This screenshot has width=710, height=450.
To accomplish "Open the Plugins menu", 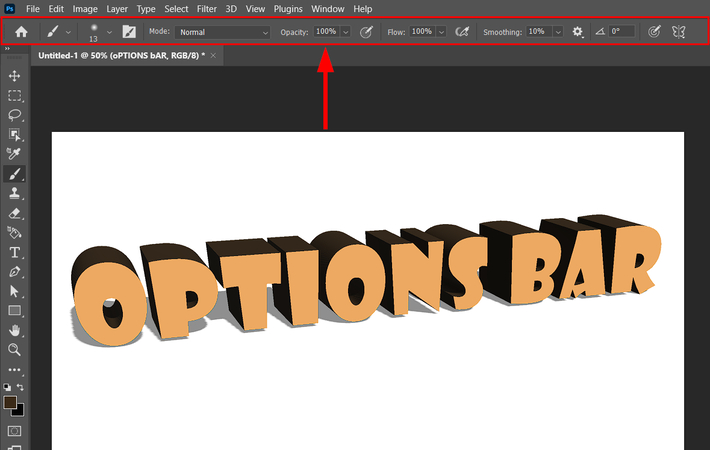I will (x=288, y=9).
